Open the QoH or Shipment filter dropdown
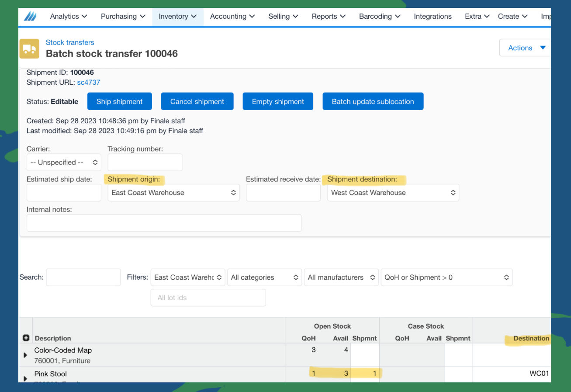 (x=446, y=278)
